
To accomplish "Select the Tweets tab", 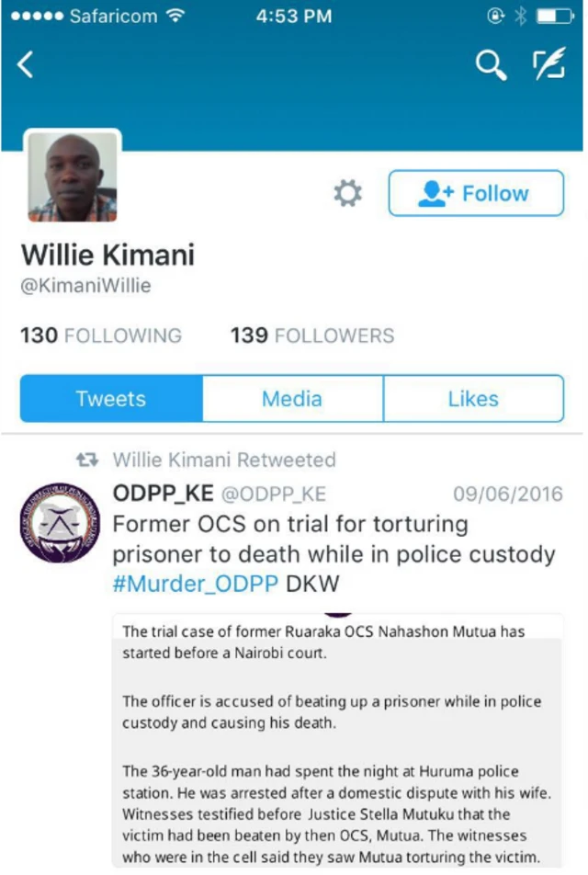I will (x=111, y=399).
